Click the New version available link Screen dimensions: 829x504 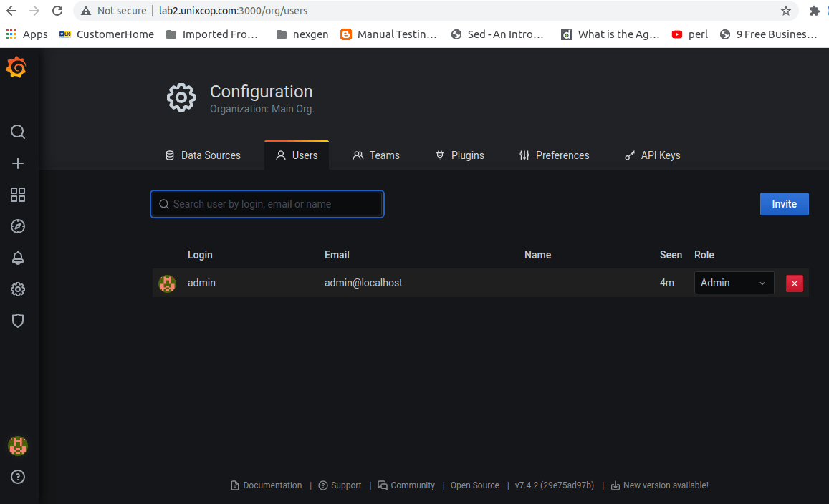point(659,485)
